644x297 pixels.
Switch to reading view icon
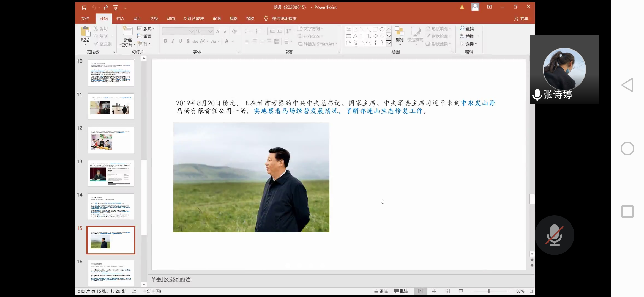tap(447, 291)
